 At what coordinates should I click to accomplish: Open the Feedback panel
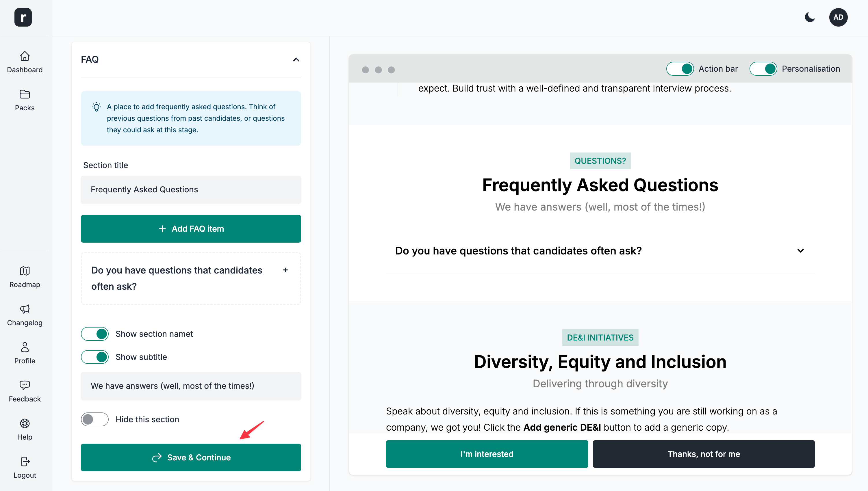pos(25,391)
